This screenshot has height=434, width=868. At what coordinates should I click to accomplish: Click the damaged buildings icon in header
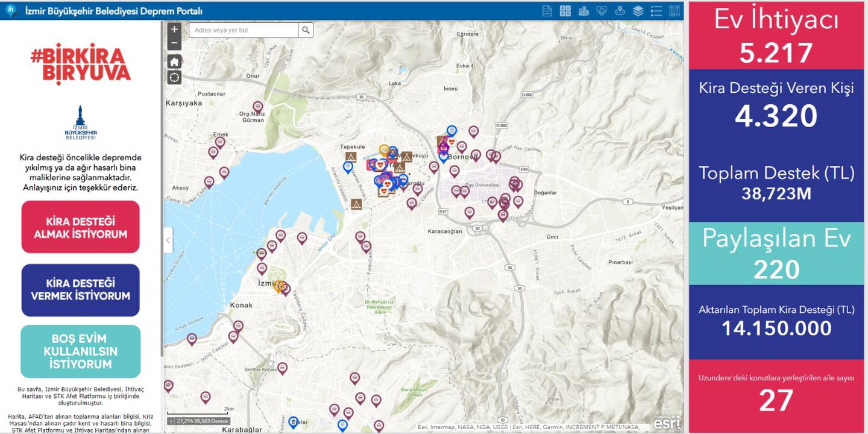coord(583,11)
